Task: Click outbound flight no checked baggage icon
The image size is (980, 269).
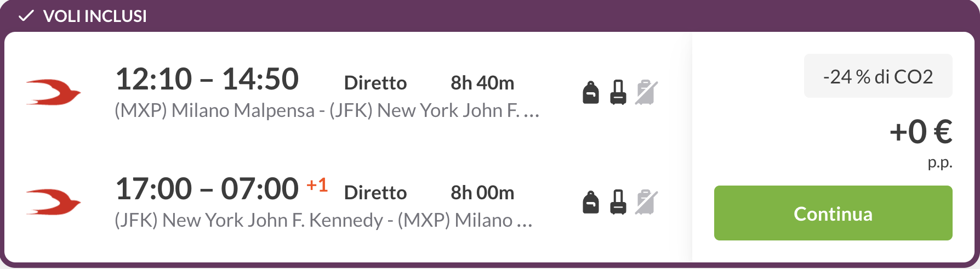Action: click(x=646, y=92)
